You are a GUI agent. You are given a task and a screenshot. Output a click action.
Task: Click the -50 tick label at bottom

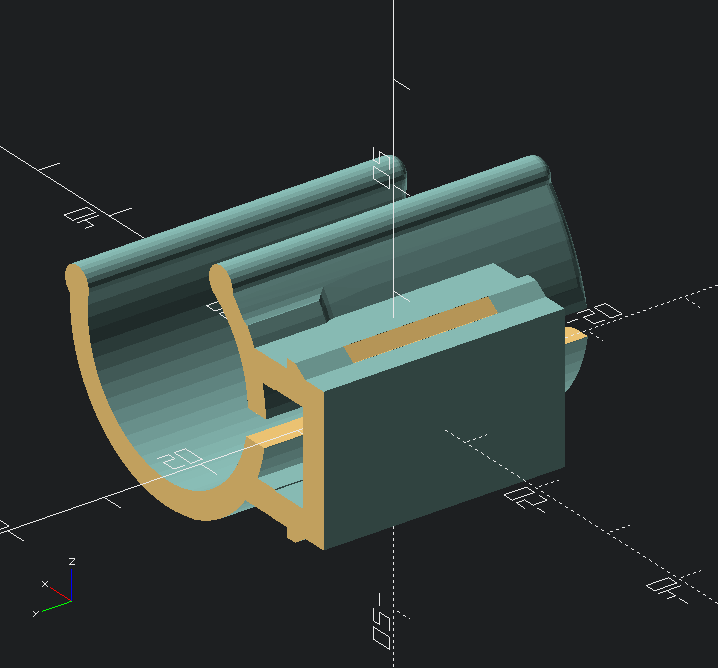click(380, 623)
